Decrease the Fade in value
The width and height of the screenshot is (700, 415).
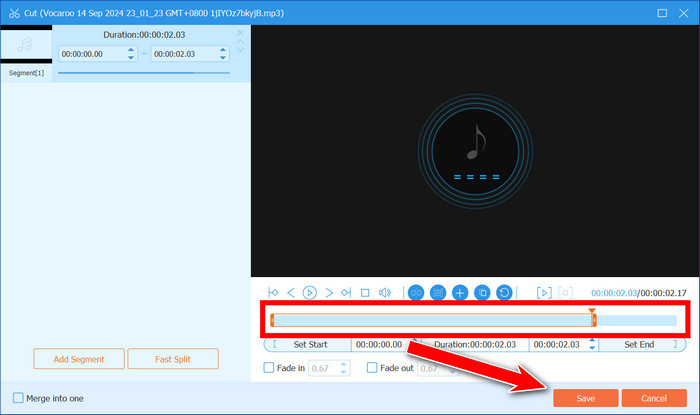click(343, 372)
